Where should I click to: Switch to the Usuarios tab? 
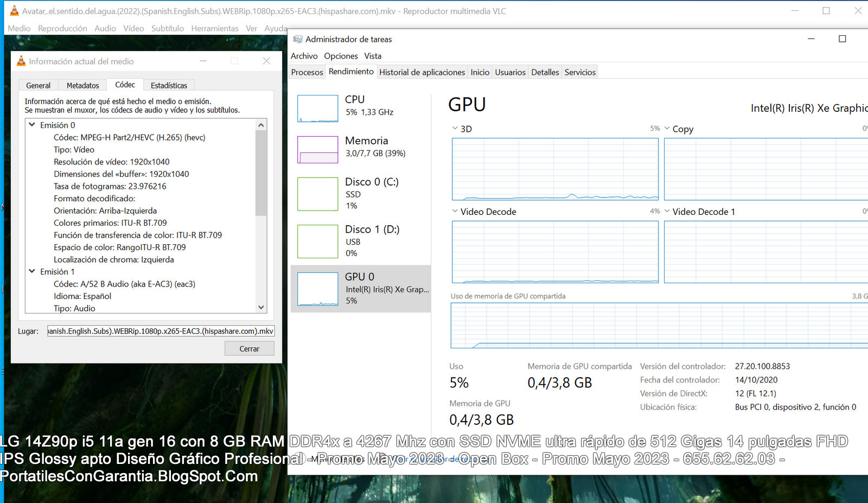point(510,72)
